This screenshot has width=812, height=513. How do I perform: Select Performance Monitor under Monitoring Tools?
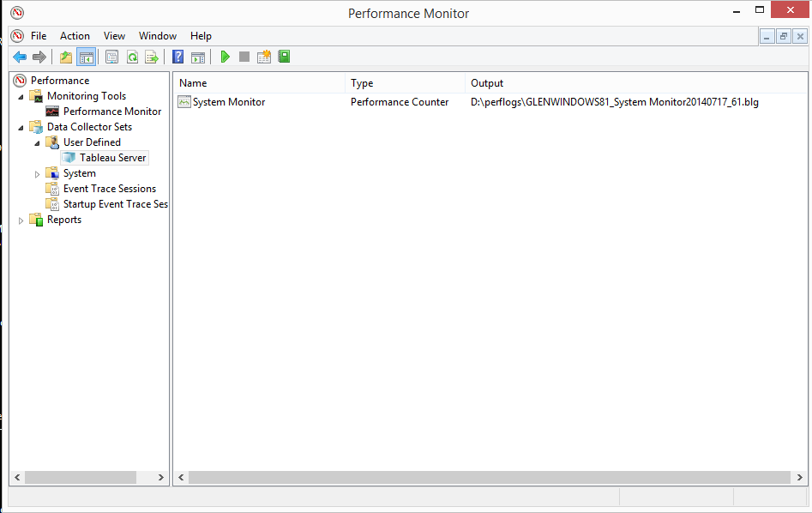(111, 112)
